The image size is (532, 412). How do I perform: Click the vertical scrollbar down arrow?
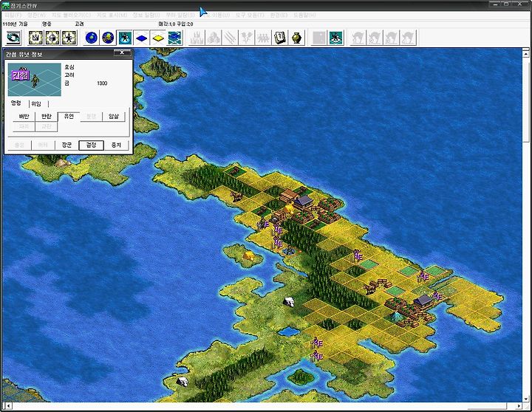pos(525,399)
